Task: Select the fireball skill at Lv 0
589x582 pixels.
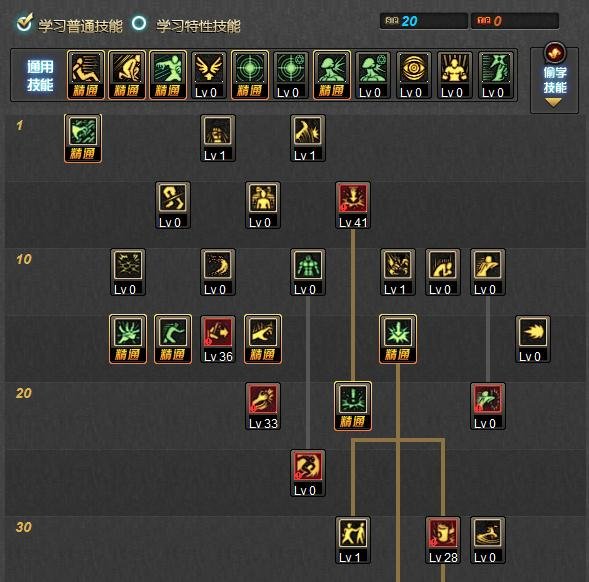Action: (533, 339)
